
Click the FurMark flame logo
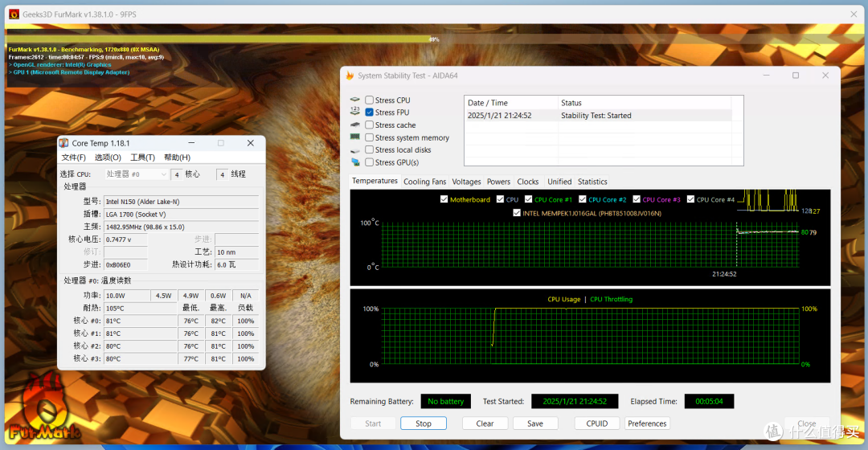pos(44,407)
